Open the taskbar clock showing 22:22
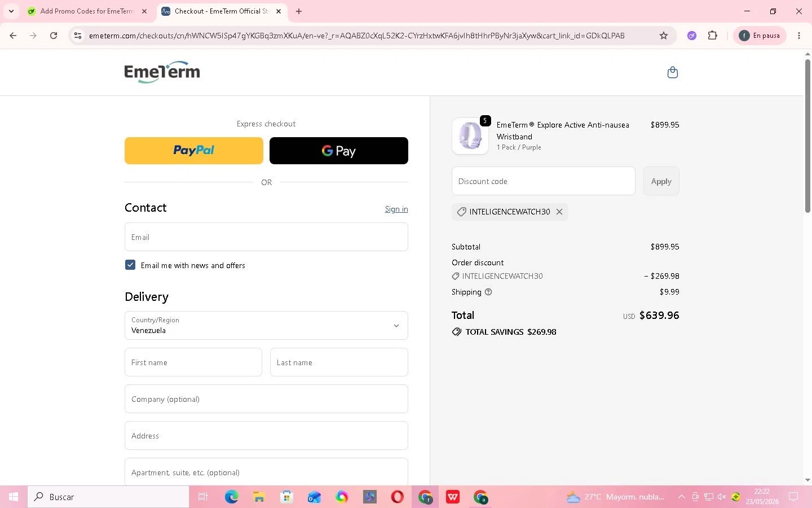This screenshot has width=812, height=508. (762, 497)
